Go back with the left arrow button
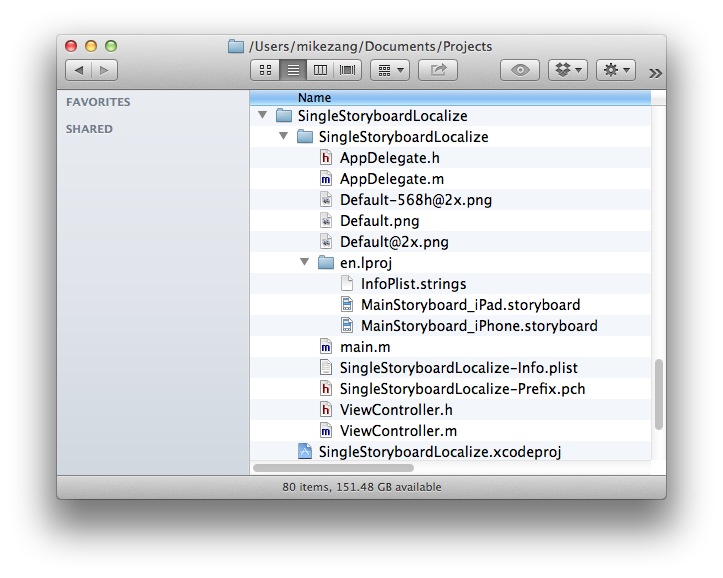This screenshot has height=578, width=723. click(79, 70)
